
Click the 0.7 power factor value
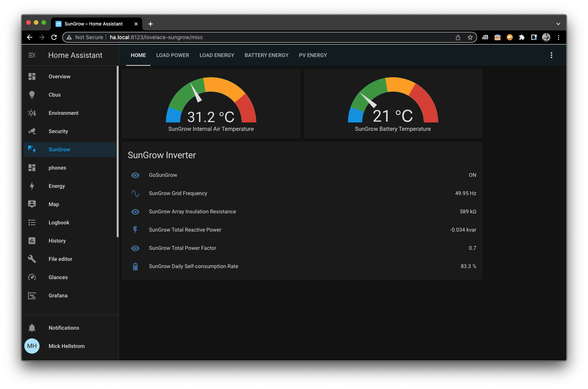click(x=472, y=248)
